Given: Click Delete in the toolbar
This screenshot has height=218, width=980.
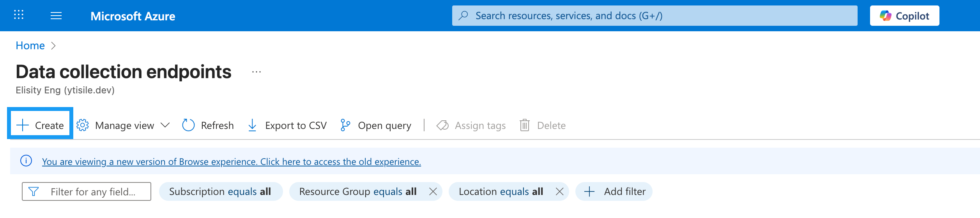Looking at the screenshot, I should click(x=543, y=125).
